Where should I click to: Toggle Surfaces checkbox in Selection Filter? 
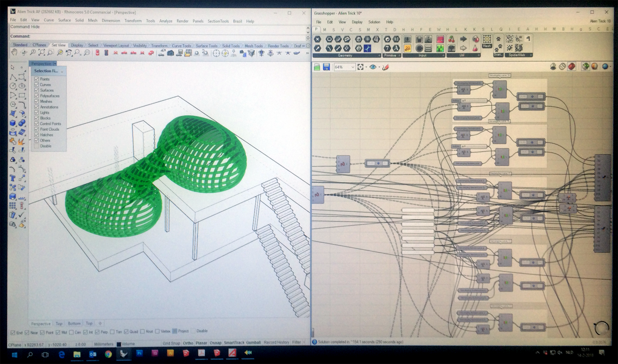pos(37,90)
